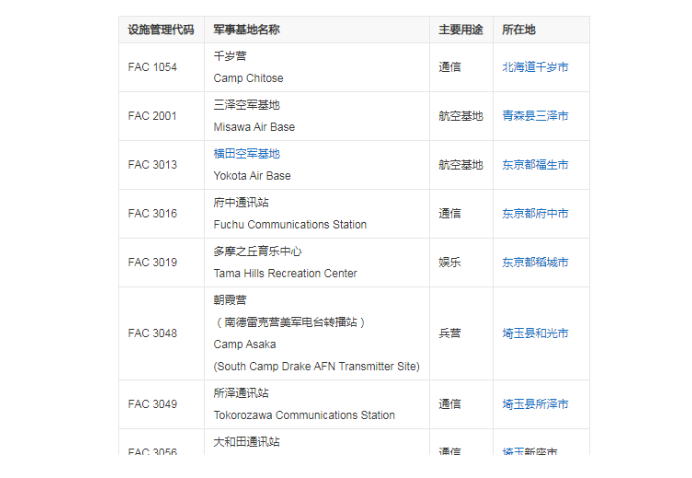Click the 所在地 column header
The image size is (692, 478).
click(x=518, y=30)
